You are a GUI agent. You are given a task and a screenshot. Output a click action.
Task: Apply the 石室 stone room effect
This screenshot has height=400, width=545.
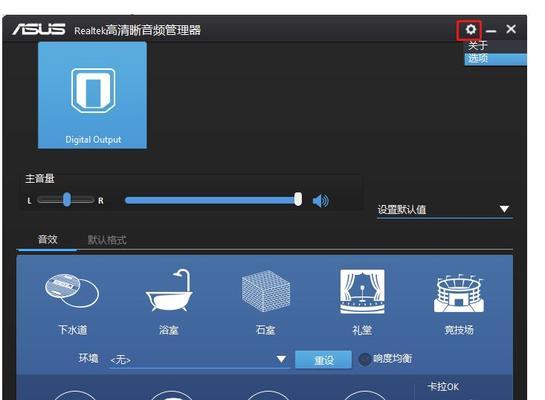(x=266, y=302)
